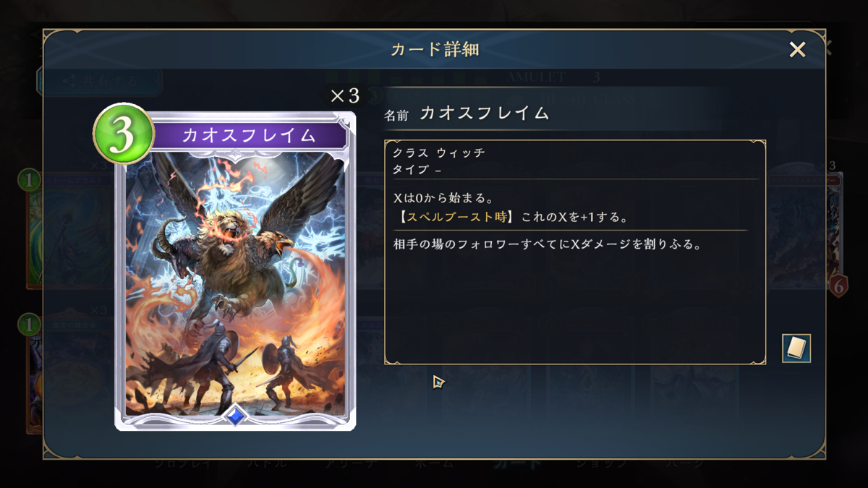Screen dimensions: 868x488
Task: Click the クラス ウィッチ class line
Action: tap(438, 153)
